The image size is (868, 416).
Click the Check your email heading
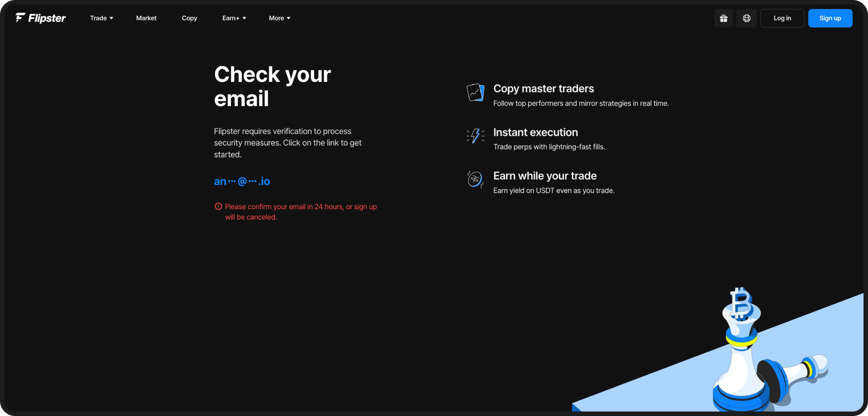click(x=272, y=86)
